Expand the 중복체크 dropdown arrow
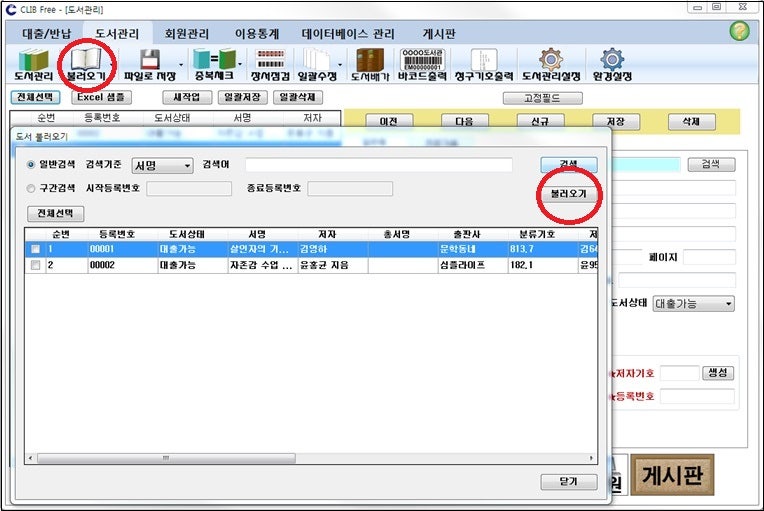The width and height of the screenshot is (764, 511). tap(240, 64)
